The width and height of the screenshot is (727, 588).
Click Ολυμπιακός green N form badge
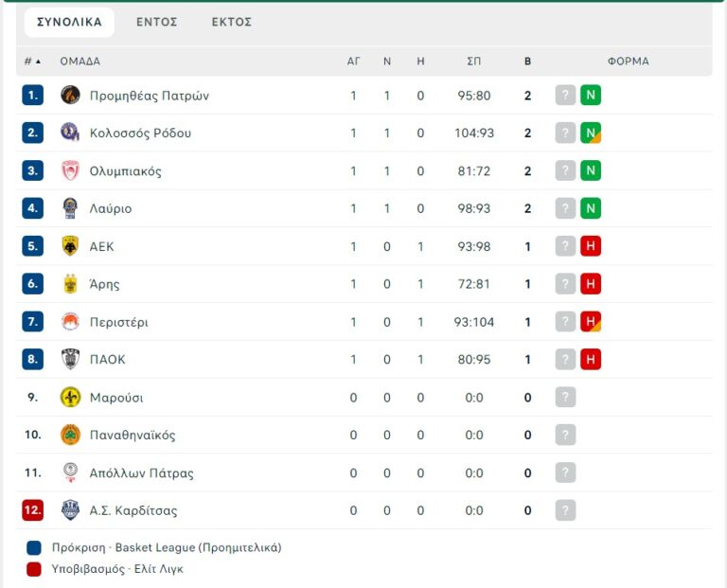(591, 171)
